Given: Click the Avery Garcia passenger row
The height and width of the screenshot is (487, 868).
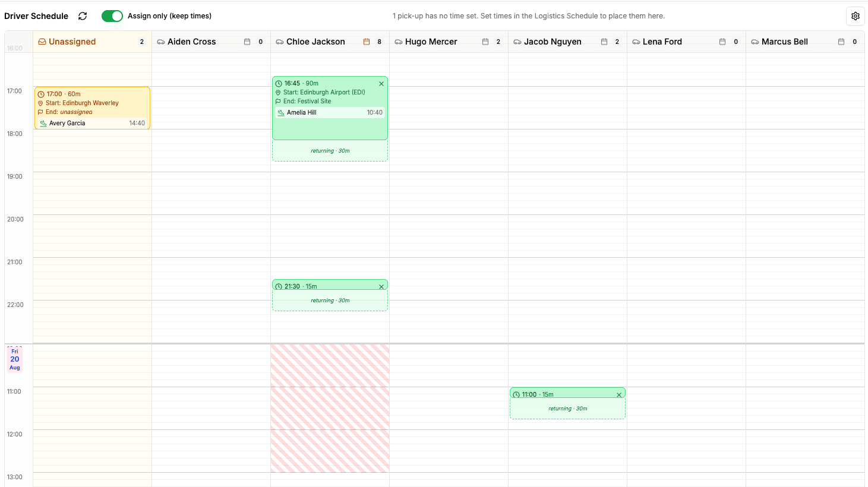Looking at the screenshot, I should [x=92, y=123].
